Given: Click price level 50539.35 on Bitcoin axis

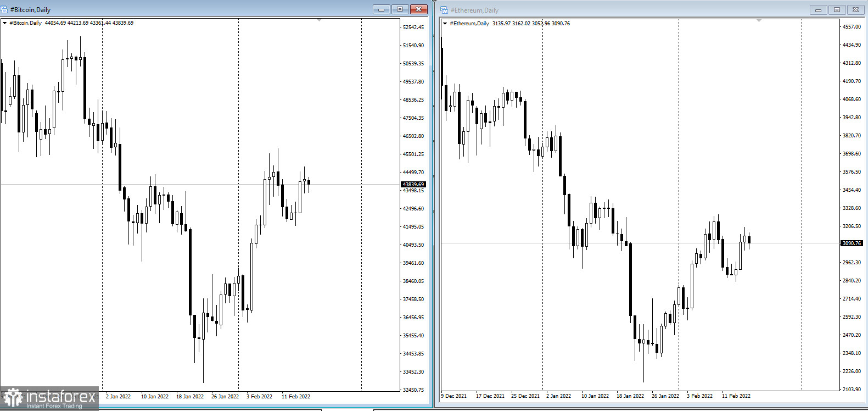Looking at the screenshot, I should [x=413, y=64].
